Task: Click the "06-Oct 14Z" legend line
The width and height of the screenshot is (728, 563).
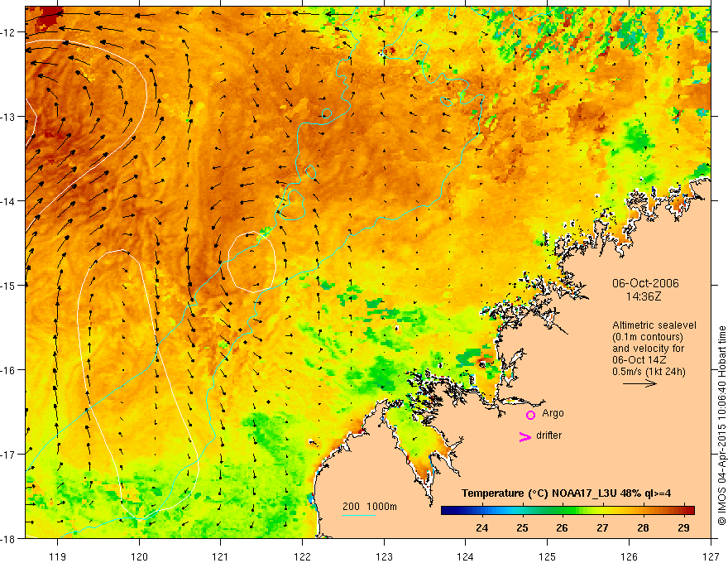Action: point(639,360)
